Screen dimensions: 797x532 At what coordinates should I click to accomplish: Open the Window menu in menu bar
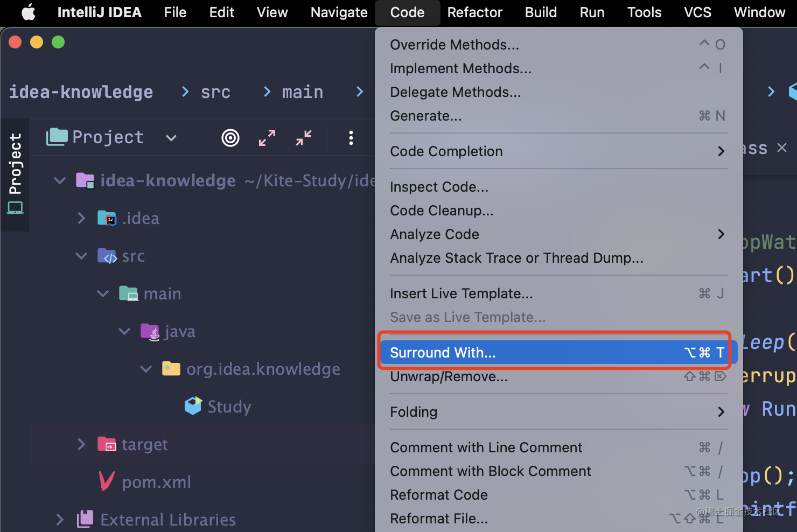(760, 12)
